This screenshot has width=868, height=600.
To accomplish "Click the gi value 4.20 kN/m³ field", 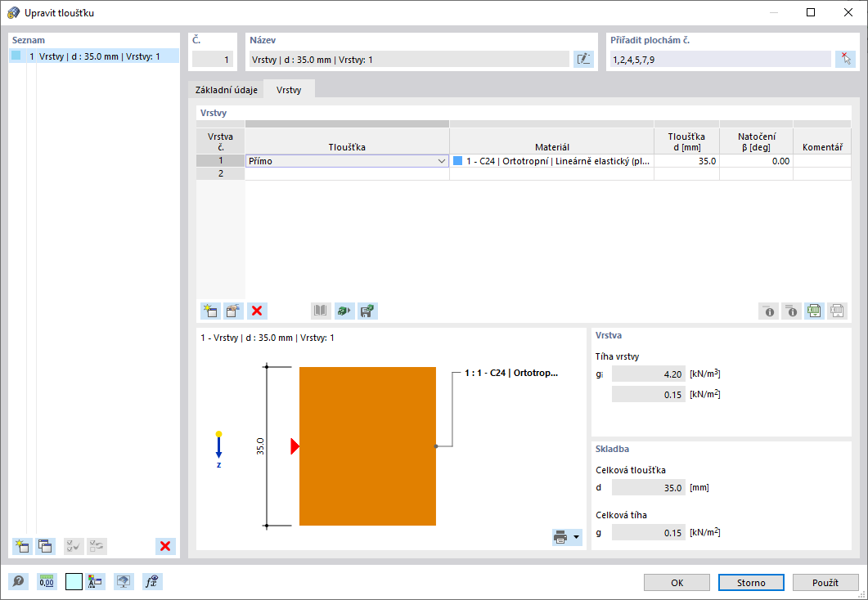I will [x=648, y=374].
